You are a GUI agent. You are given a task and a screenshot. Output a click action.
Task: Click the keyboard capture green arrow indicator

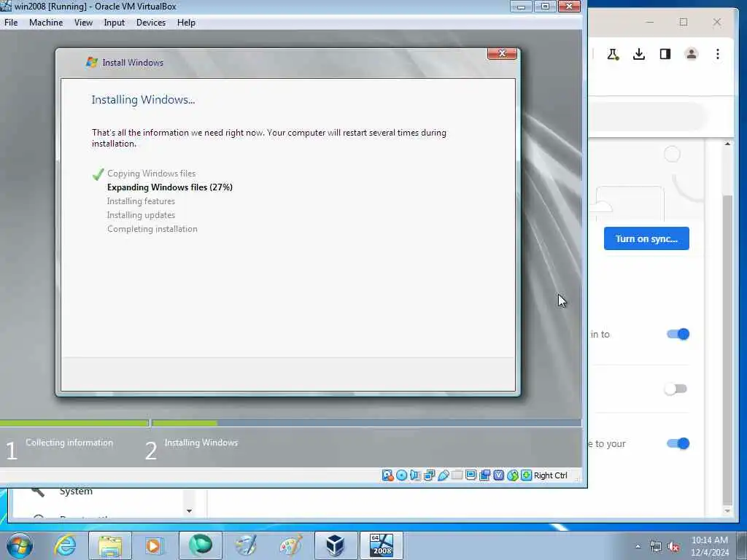click(526, 475)
